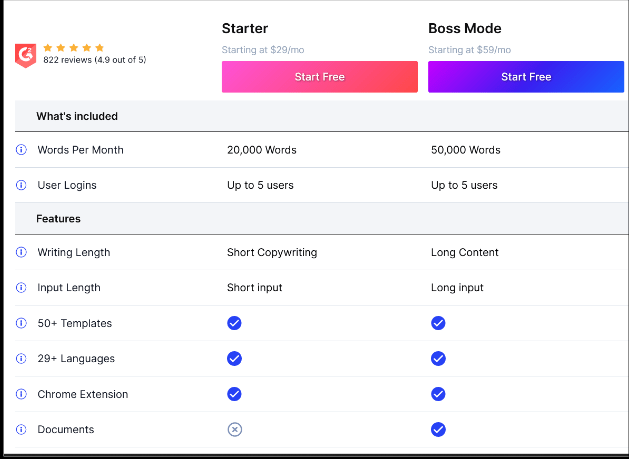The height and width of the screenshot is (459, 629).
Task: Click the 'Starting at $59/mo' price
Action: tap(469, 50)
